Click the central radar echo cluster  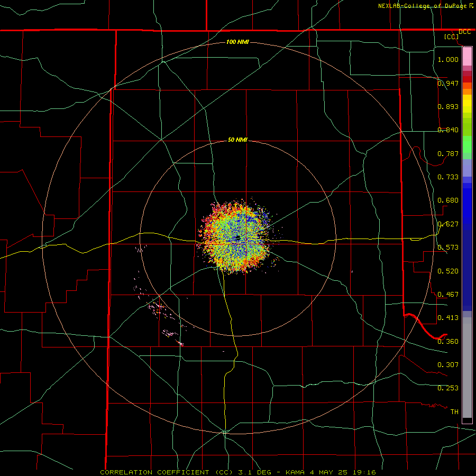tap(237, 237)
